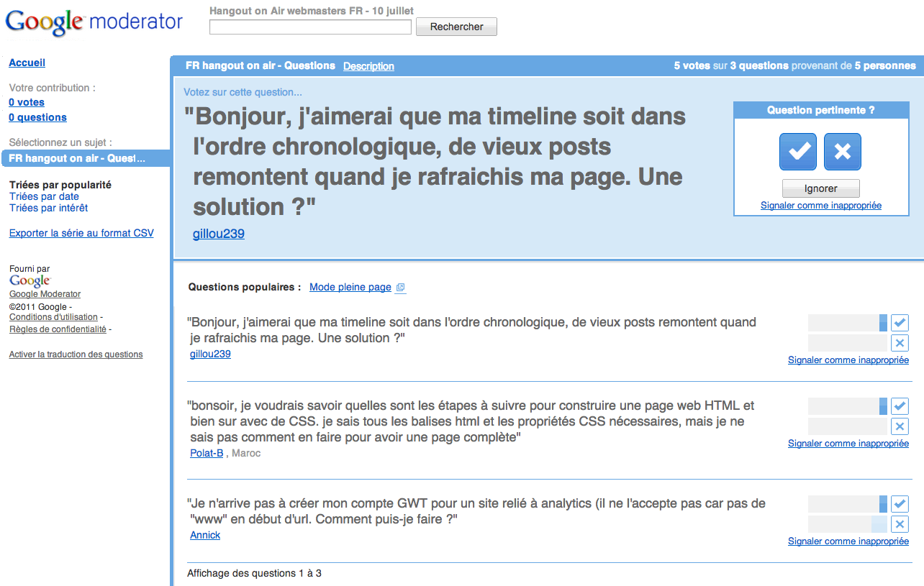Open the 0 questions contribution link
This screenshot has height=586, width=924.
tap(37, 117)
